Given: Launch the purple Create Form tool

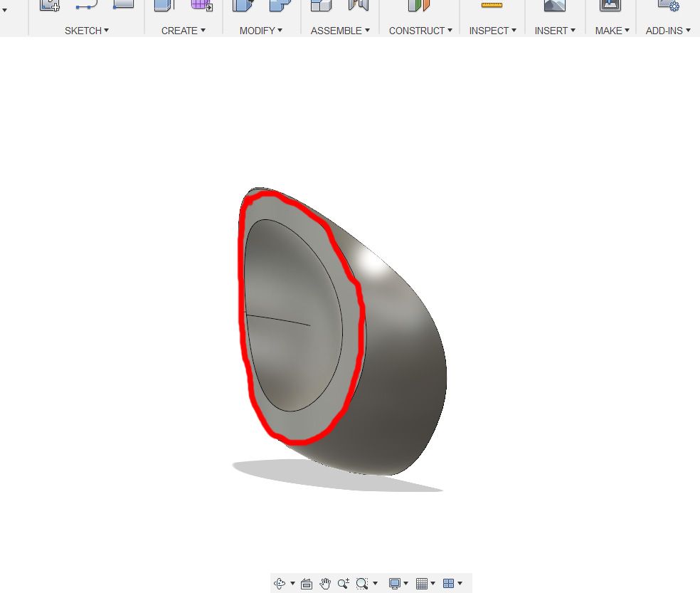Looking at the screenshot, I should click(x=201, y=5).
